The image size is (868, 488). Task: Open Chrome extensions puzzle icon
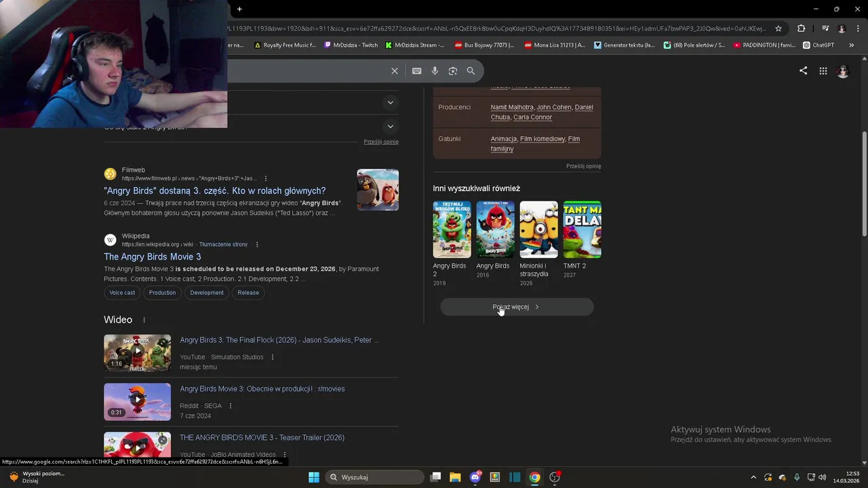point(801,28)
